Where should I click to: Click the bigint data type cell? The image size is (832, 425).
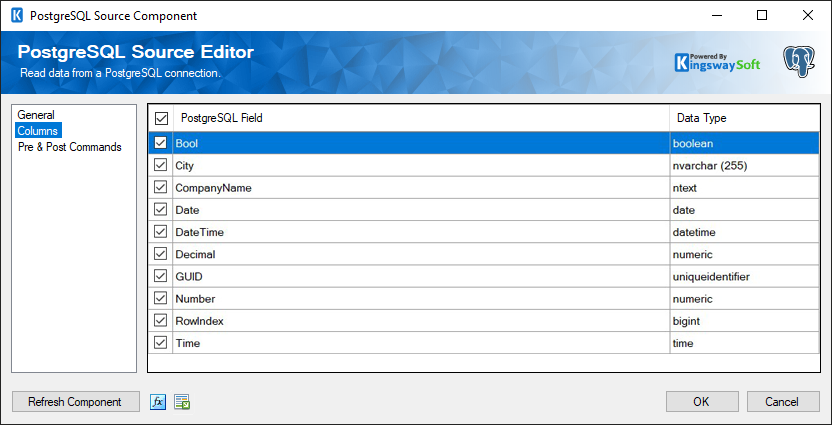(745, 321)
